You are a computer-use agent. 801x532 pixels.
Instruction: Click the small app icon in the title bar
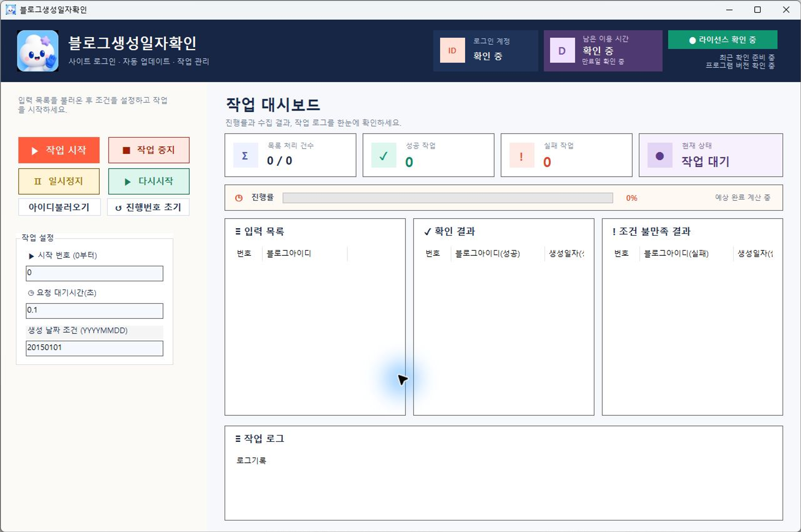click(11, 10)
